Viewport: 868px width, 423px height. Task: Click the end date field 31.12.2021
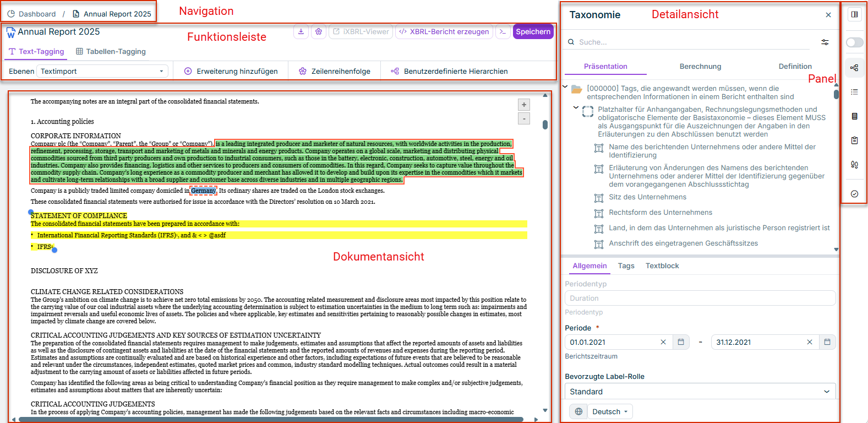765,342
